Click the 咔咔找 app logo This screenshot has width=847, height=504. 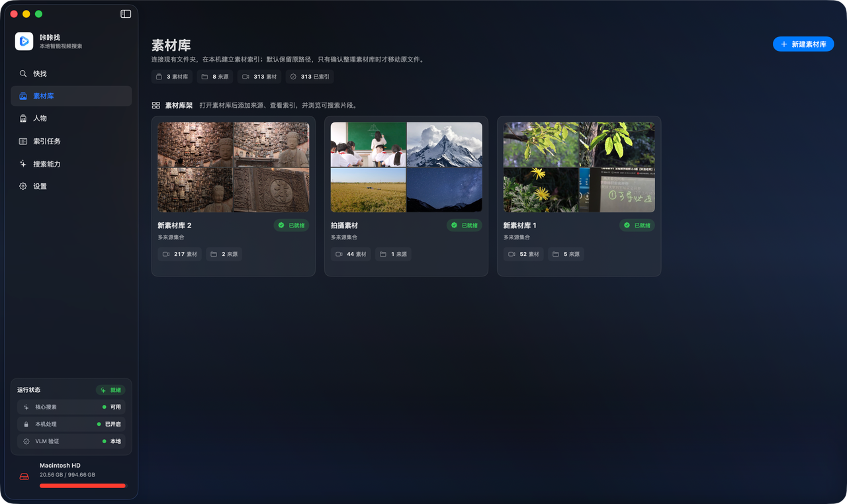pyautogui.click(x=24, y=41)
